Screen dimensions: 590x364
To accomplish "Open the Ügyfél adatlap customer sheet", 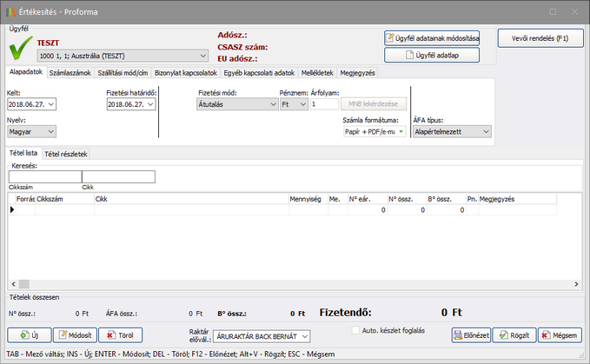I will (432, 55).
